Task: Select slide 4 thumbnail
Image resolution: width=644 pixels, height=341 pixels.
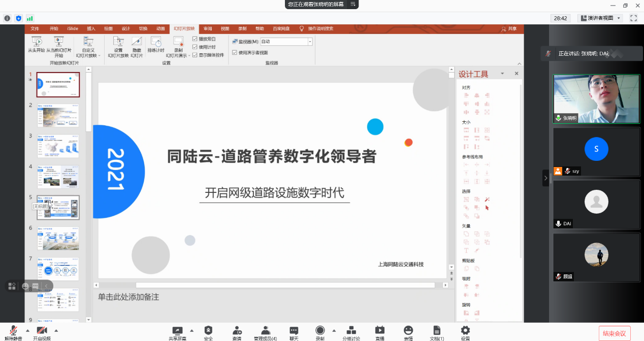Action: click(x=58, y=177)
